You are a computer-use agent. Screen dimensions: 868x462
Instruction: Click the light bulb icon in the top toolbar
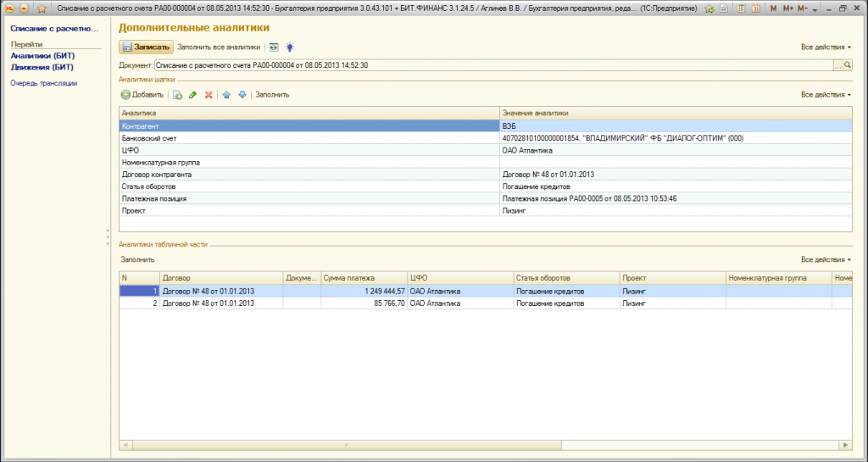(289, 47)
